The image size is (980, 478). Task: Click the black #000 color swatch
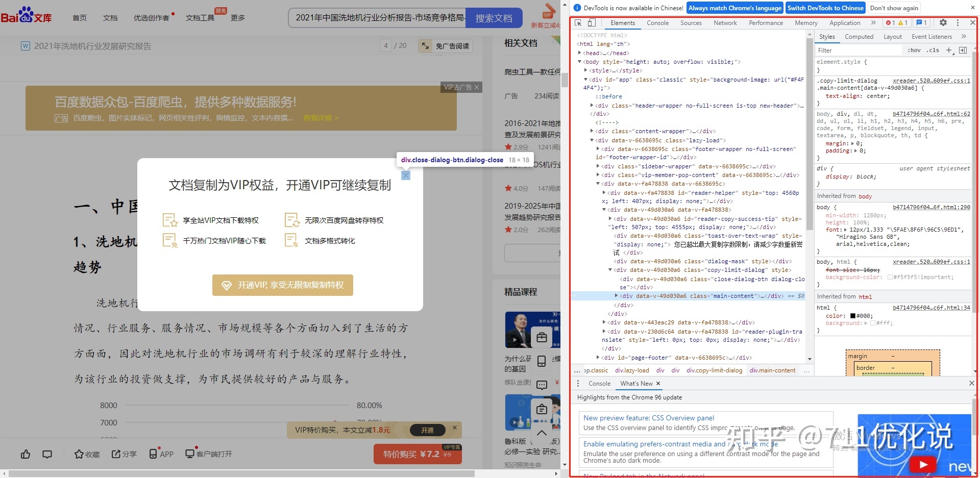[853, 316]
